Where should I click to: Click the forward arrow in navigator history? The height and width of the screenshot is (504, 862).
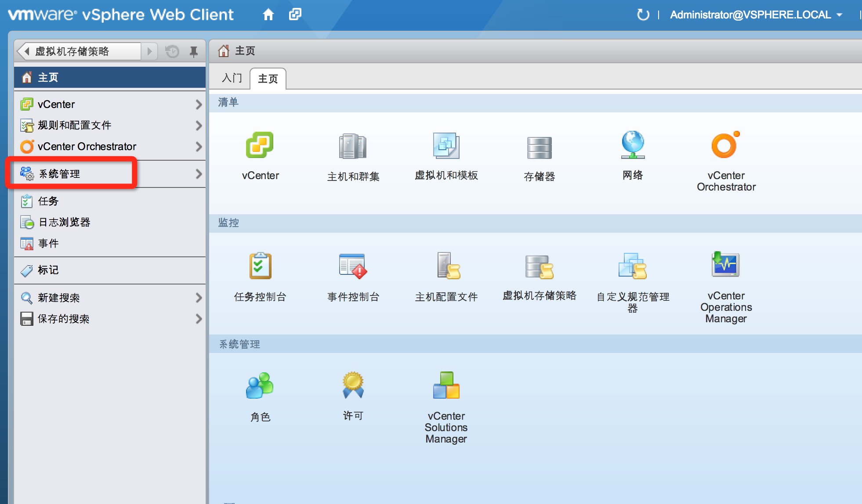click(x=149, y=51)
